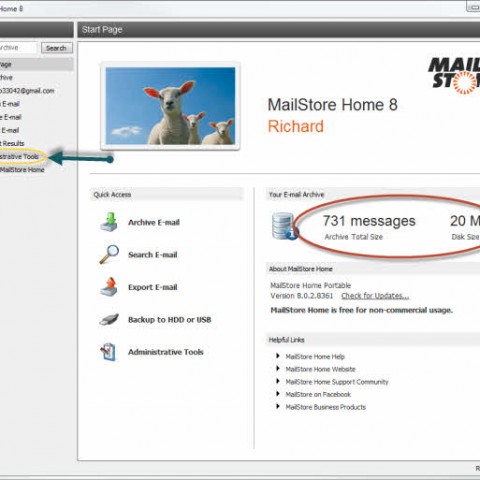Click the MailStore logo
480x480 pixels.
[x=455, y=76]
